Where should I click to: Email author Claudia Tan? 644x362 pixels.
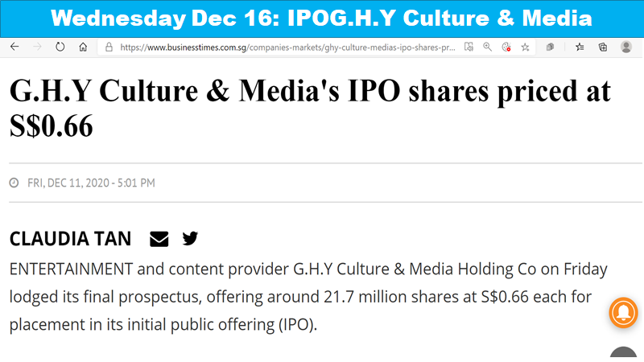click(x=159, y=239)
